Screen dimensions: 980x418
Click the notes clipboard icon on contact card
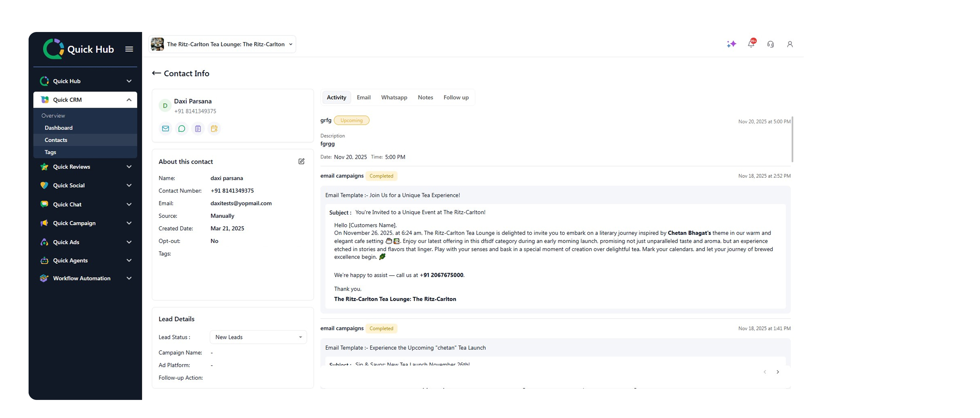[198, 129]
